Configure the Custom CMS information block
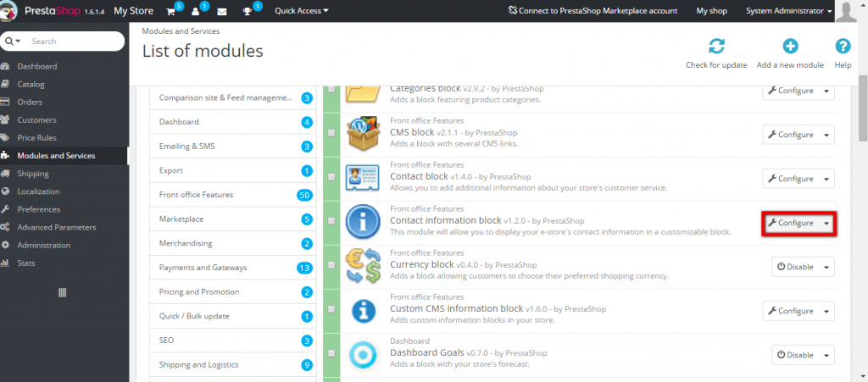 [x=791, y=311]
